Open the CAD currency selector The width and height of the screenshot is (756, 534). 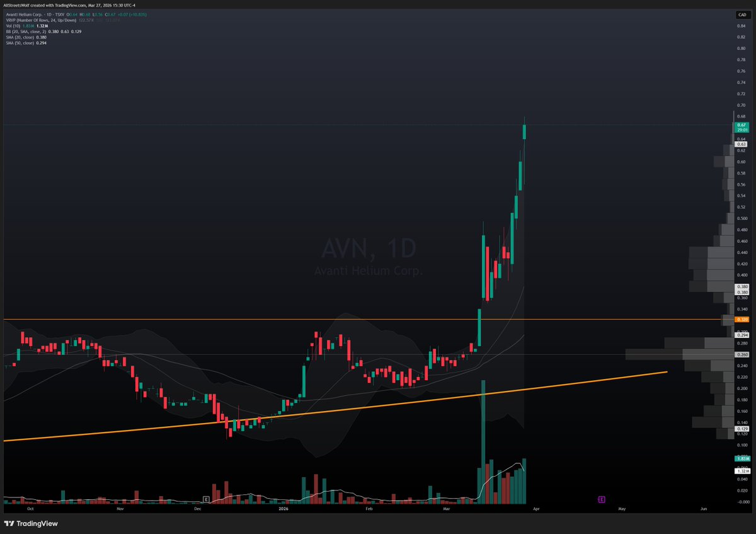point(742,14)
